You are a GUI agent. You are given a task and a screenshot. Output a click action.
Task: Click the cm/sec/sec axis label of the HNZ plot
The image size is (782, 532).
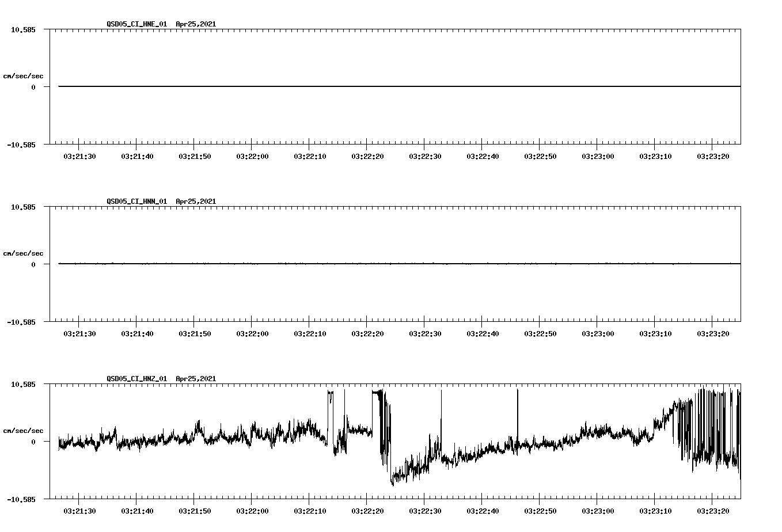(24, 430)
